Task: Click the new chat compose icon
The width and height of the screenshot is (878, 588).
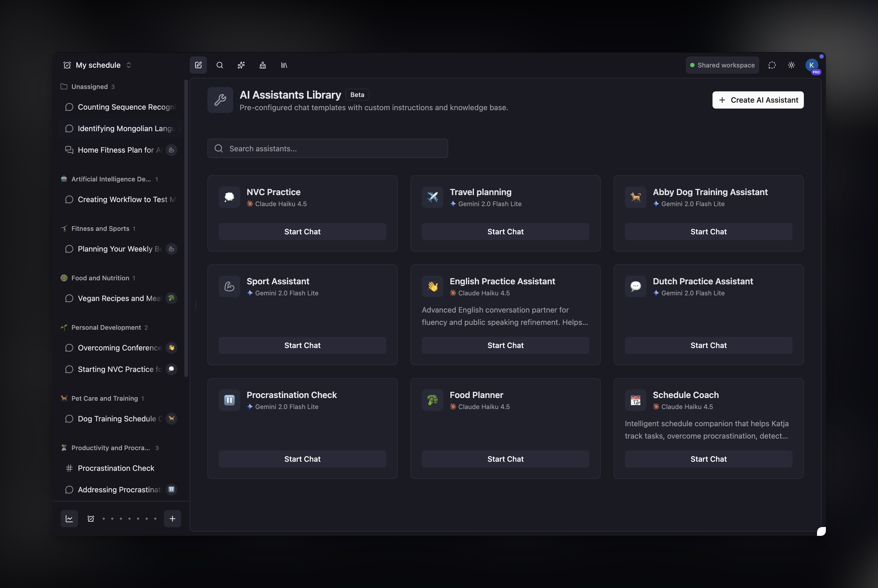Action: click(x=198, y=65)
